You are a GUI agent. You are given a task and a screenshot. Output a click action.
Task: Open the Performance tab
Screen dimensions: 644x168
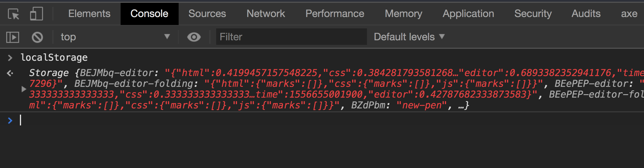point(335,14)
